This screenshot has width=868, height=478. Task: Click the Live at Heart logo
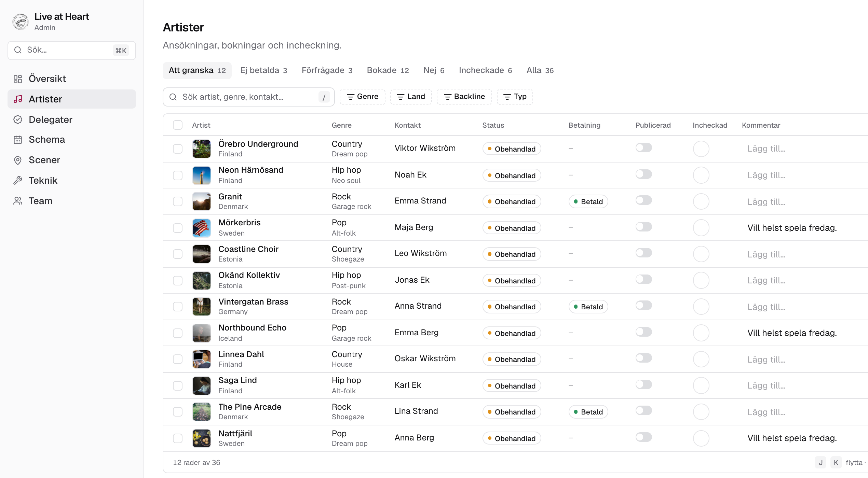click(21, 22)
